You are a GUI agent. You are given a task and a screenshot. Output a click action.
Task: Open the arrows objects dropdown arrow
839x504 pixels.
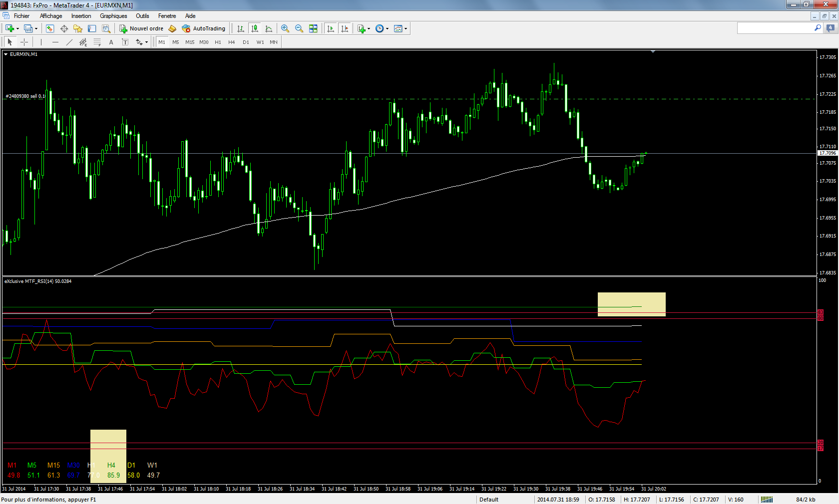[x=146, y=42]
